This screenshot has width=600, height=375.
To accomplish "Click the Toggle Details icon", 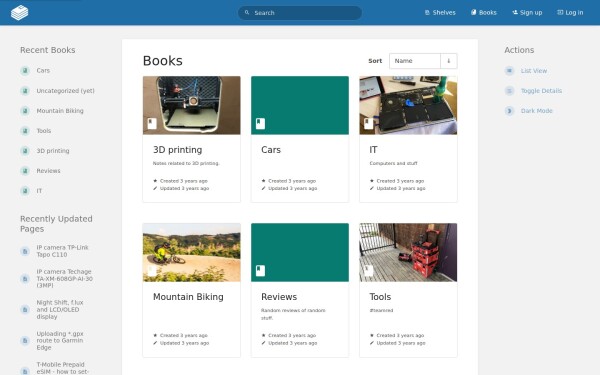I will (509, 91).
